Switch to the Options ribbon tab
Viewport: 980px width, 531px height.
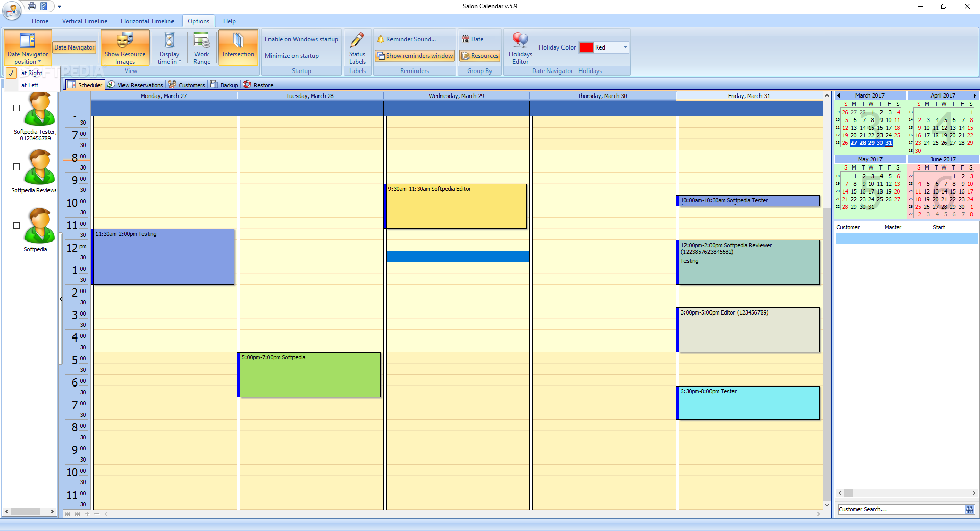[x=199, y=21]
